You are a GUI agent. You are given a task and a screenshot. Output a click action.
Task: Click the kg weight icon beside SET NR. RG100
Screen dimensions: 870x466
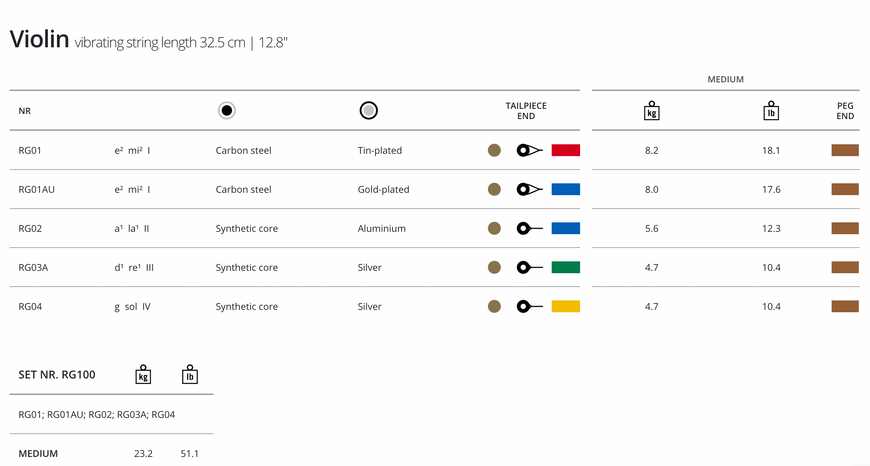coord(143,374)
